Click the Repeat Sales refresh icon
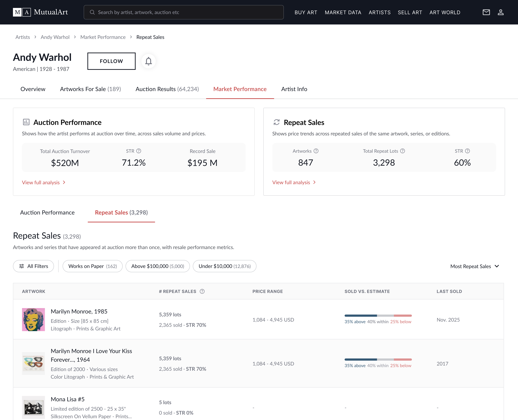518x420 pixels. click(276, 122)
